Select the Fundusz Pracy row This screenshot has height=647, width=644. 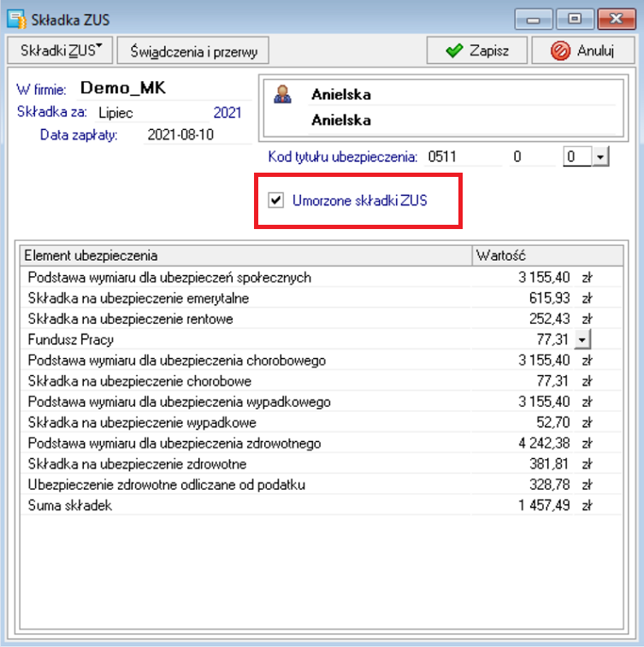point(321,339)
